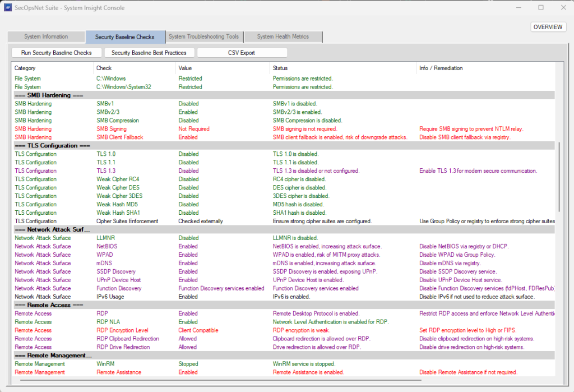Click the SecOpsNet app icon in title bar
The width and height of the screenshot is (574, 392).
[9, 8]
